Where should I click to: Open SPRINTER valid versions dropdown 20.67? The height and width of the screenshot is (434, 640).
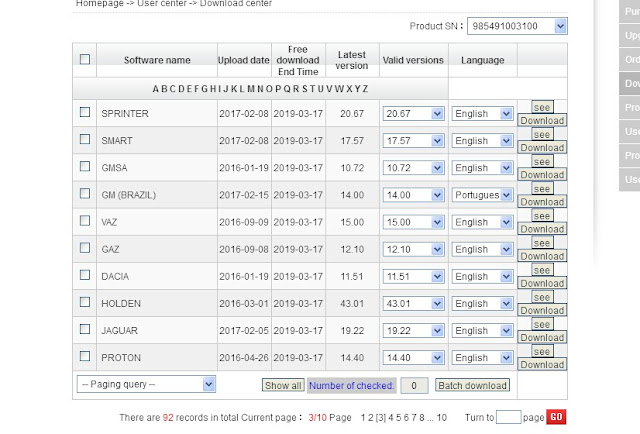413,114
